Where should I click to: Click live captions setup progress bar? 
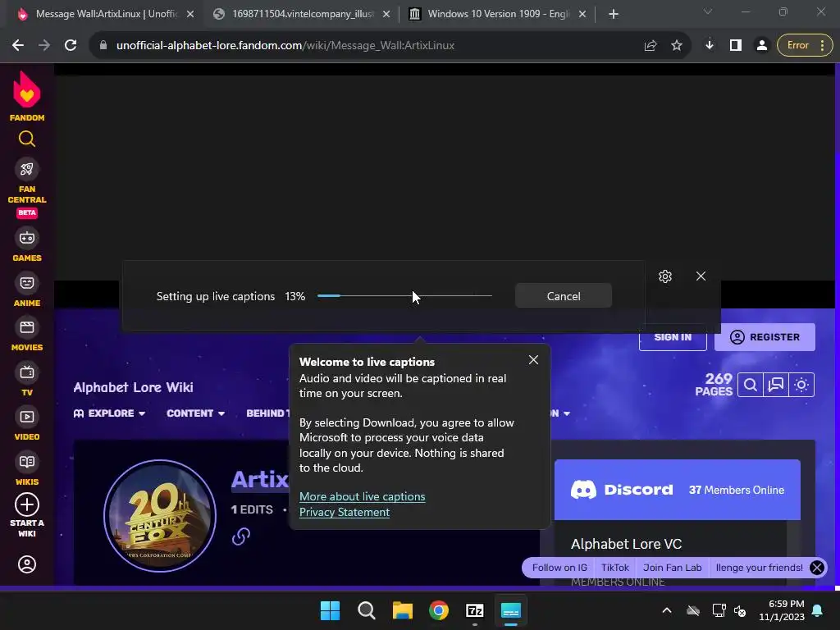point(405,295)
